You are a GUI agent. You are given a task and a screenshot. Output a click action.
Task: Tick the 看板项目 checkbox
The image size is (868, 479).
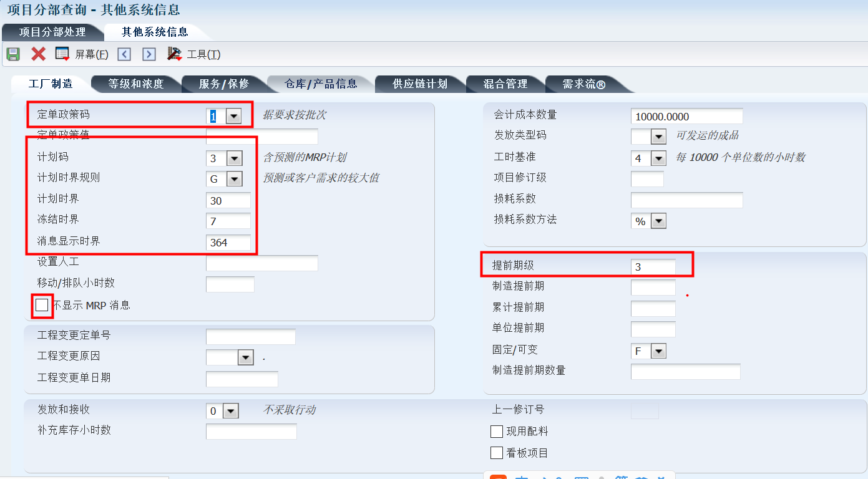497,453
